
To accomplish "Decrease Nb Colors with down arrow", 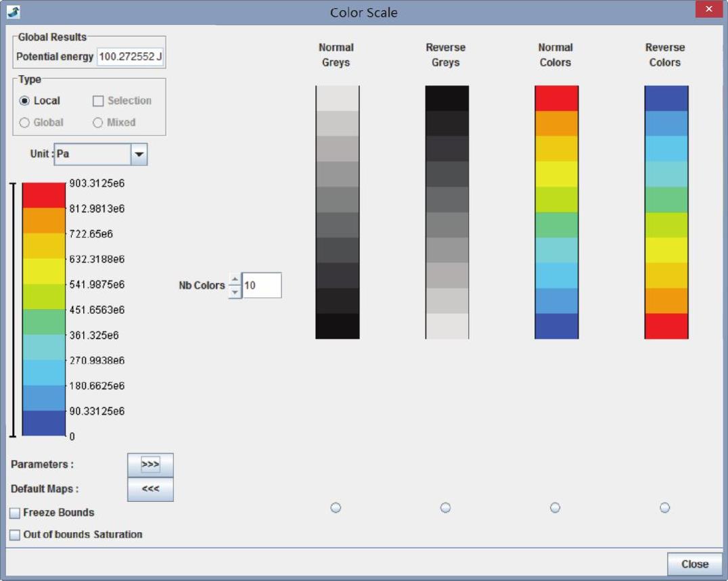I will (235, 292).
